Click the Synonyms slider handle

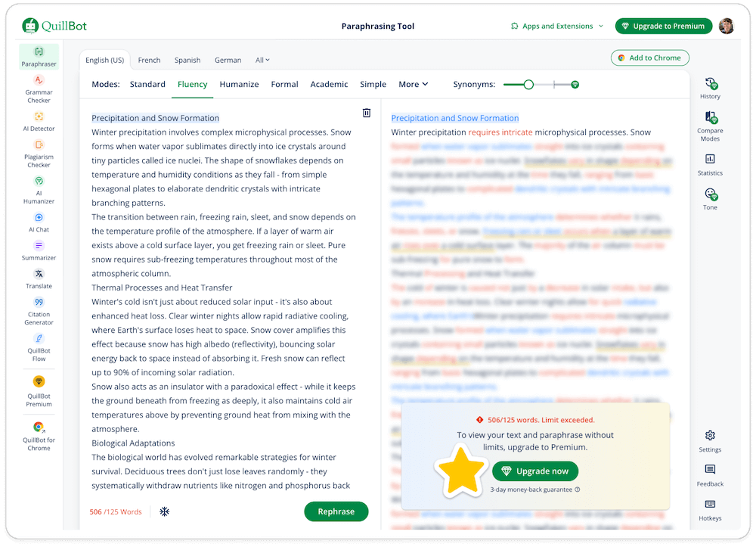529,85
